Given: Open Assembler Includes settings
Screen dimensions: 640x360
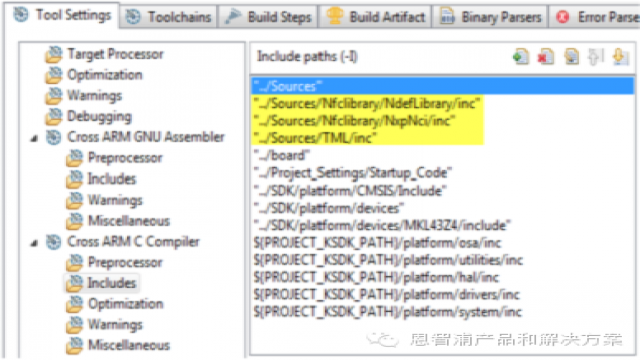Looking at the screenshot, I should coord(111,179).
